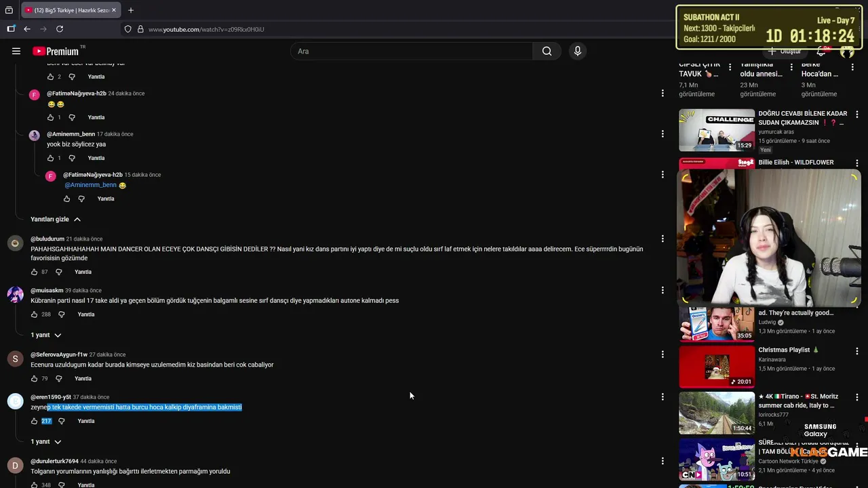Screen dimensions: 868x488
Task: Open options menu for @Aminemm_benn reply
Action: tap(663, 134)
